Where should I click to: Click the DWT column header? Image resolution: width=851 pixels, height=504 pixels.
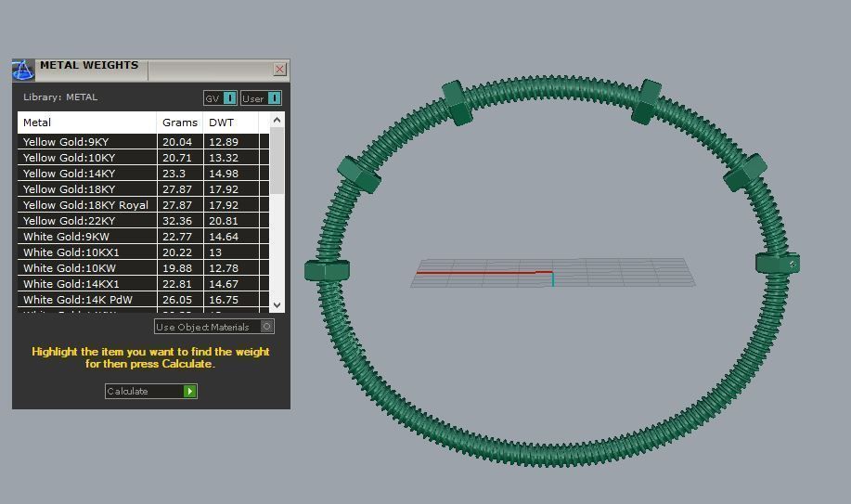[x=231, y=123]
